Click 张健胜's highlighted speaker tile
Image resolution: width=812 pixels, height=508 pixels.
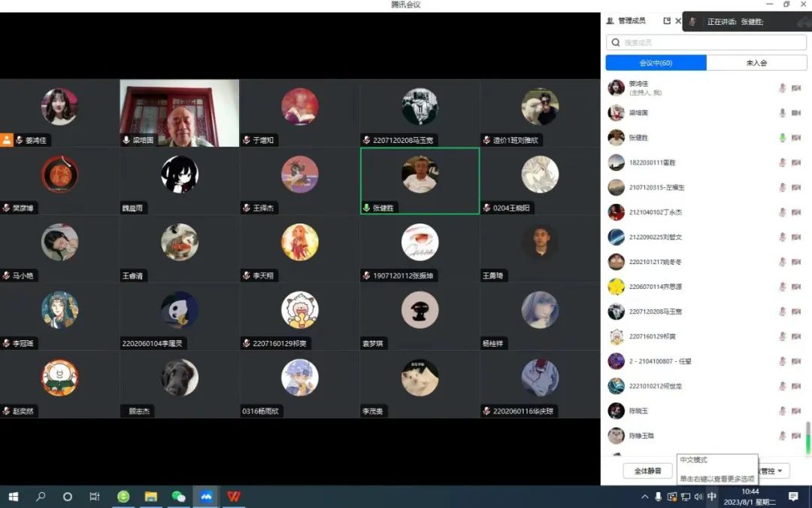(x=420, y=181)
